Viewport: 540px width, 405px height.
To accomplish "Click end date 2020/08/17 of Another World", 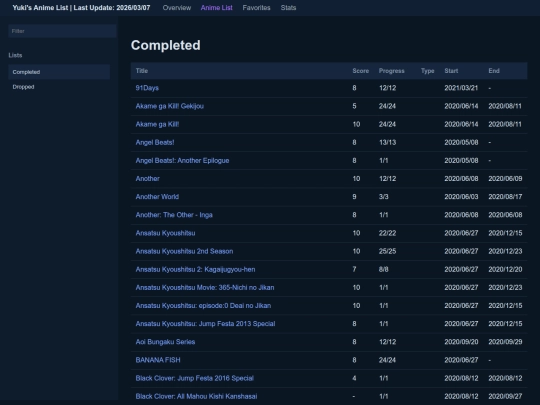I will (505, 197).
